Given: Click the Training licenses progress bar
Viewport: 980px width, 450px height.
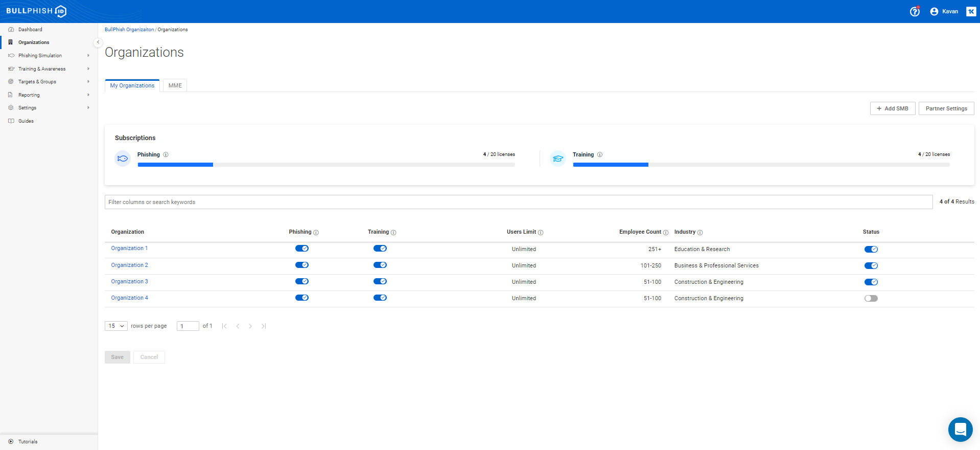Looking at the screenshot, I should point(761,165).
